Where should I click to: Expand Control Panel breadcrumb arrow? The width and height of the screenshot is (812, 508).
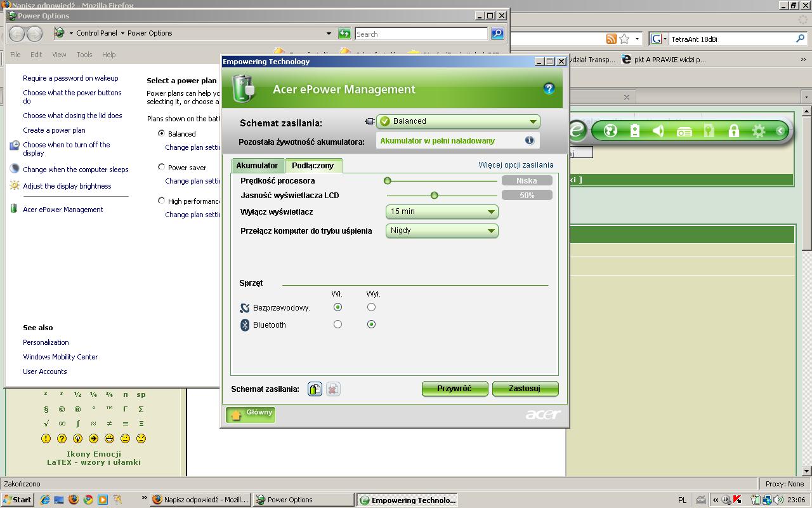tap(123, 33)
